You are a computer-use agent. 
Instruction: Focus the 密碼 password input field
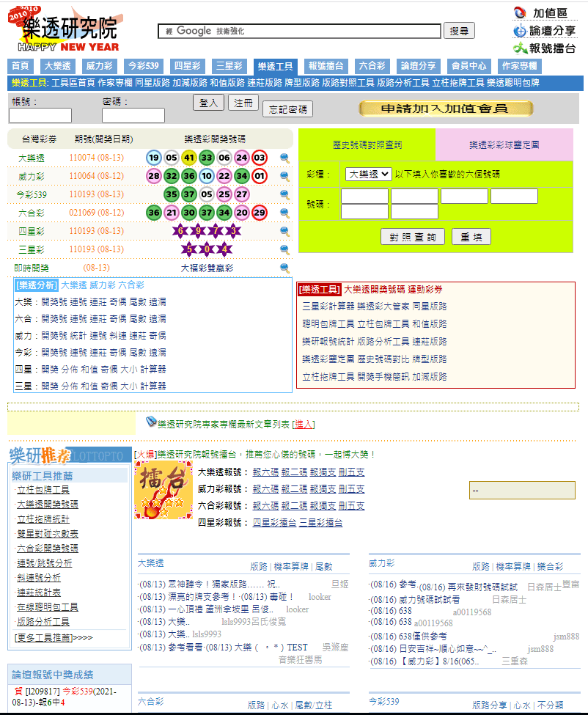click(133, 115)
